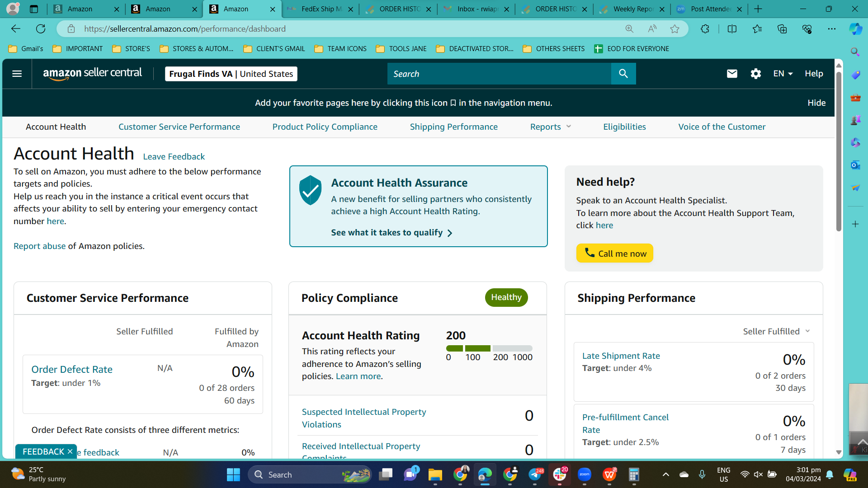This screenshot has height=488, width=868.
Task: Open the Pre-fulfillment Cancel Rate link
Action: (x=625, y=424)
